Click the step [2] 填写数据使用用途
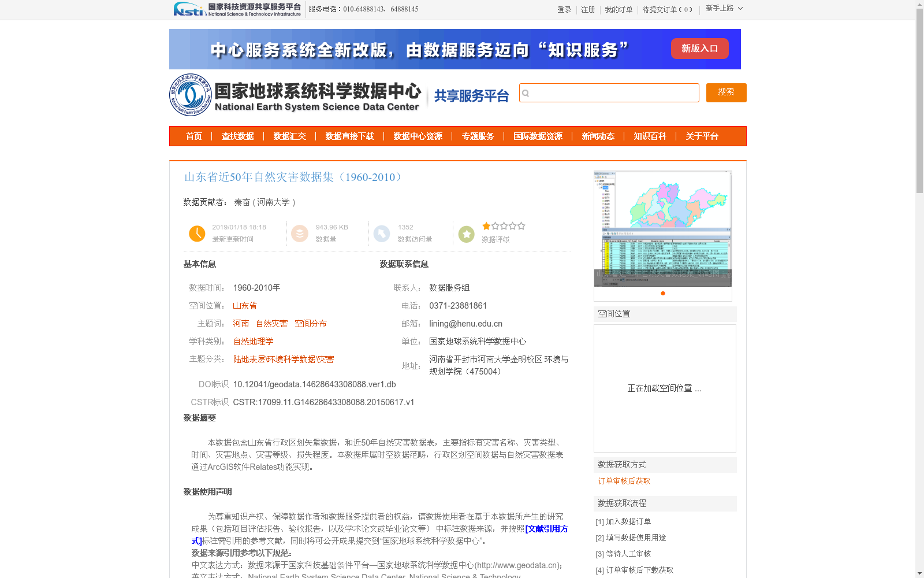The image size is (924, 578). [x=631, y=538]
